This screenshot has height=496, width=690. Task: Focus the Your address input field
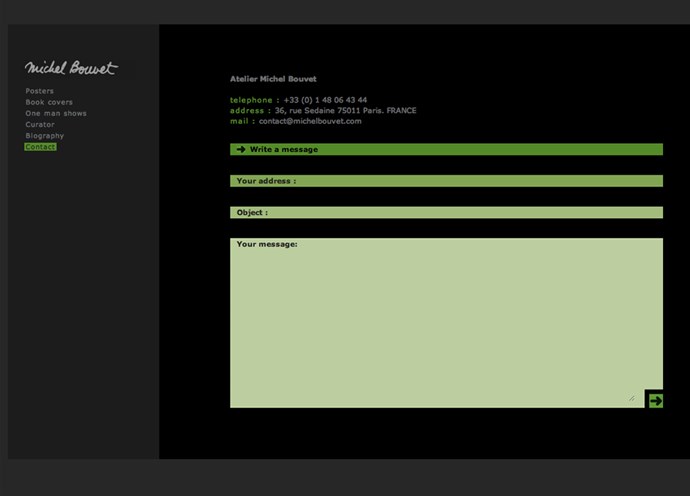[446, 181]
